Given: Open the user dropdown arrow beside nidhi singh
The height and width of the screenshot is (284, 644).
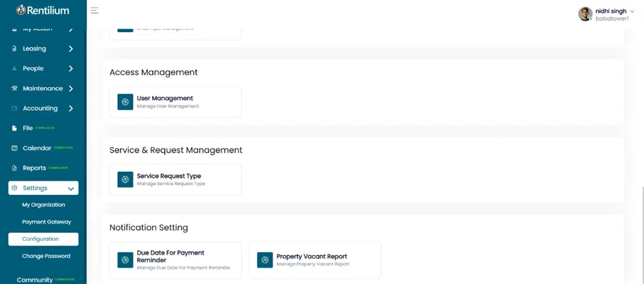Looking at the screenshot, I should point(632,12).
